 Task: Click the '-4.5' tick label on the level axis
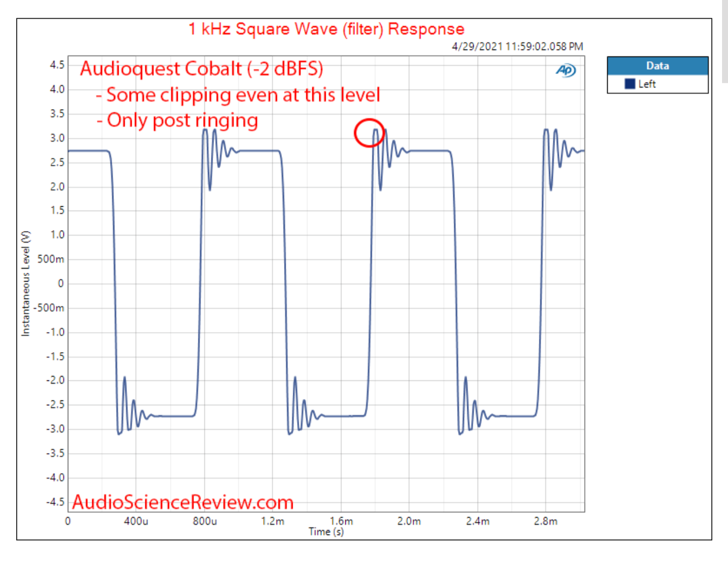point(55,502)
